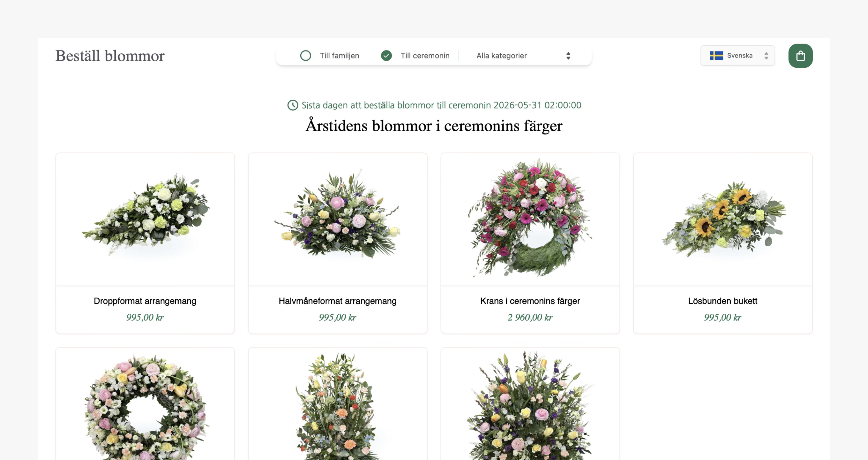Click the Halvmåneformat arrangemang title
This screenshot has height=460, width=868.
coord(338,301)
